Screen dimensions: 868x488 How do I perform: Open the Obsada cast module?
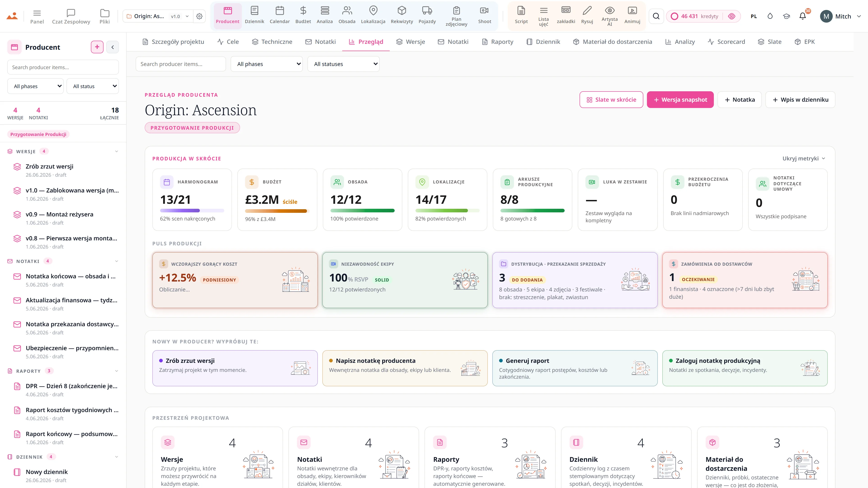pyautogui.click(x=347, y=16)
